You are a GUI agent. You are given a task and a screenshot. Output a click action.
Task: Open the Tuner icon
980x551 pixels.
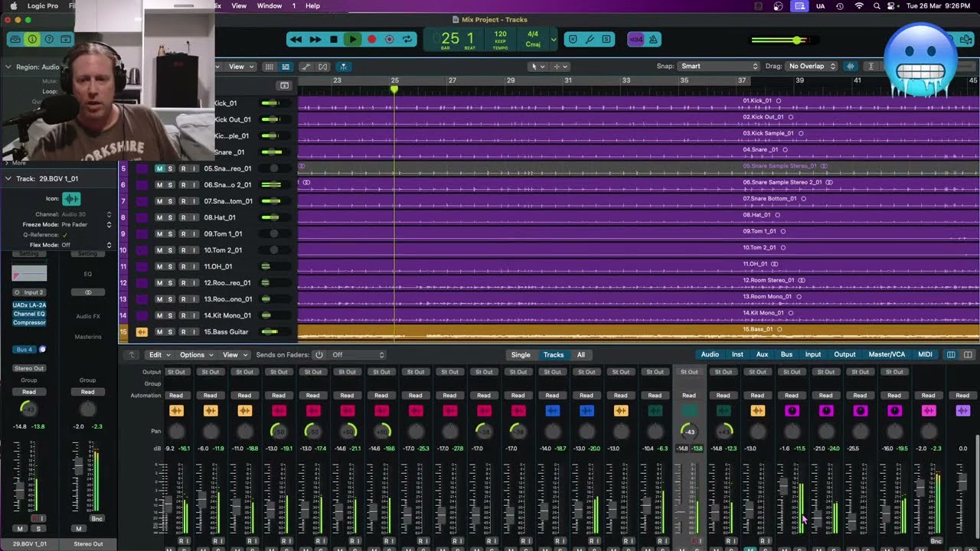590,39
